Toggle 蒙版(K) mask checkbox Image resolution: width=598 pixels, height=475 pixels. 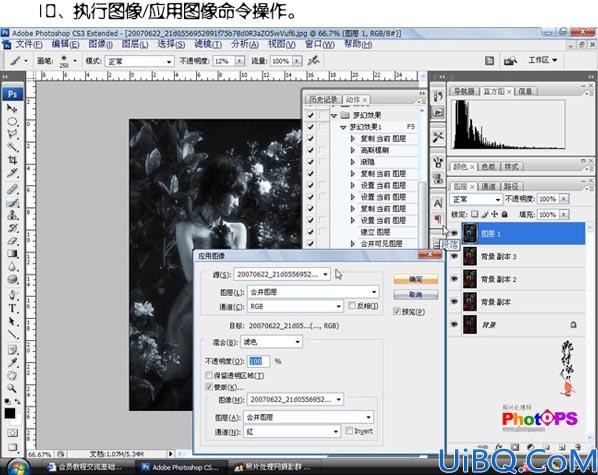pyautogui.click(x=209, y=387)
